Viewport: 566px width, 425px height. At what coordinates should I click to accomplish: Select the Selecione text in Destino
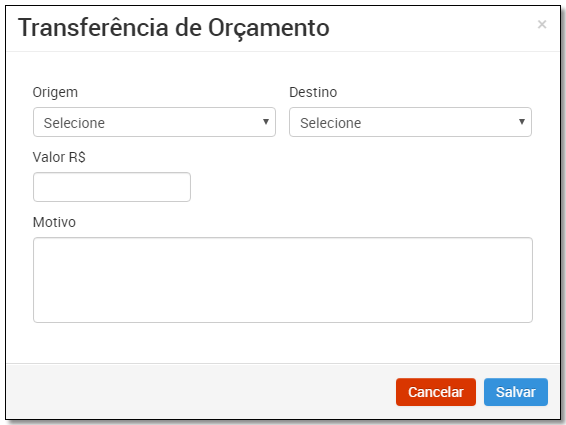331,123
